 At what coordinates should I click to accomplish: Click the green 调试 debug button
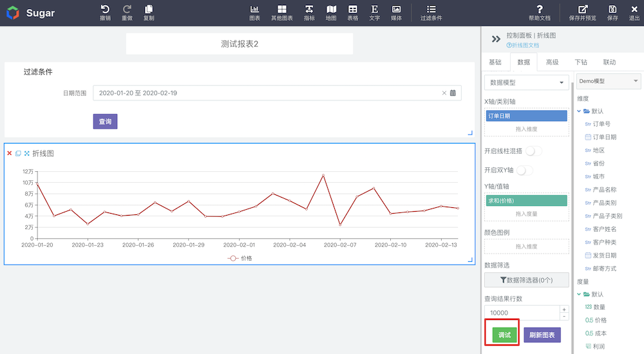(x=504, y=335)
